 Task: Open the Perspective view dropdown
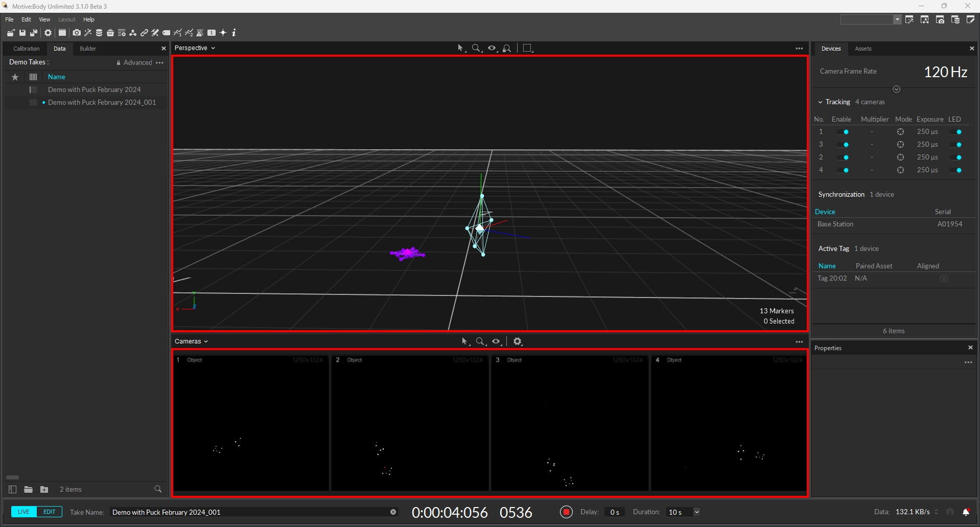pos(195,48)
